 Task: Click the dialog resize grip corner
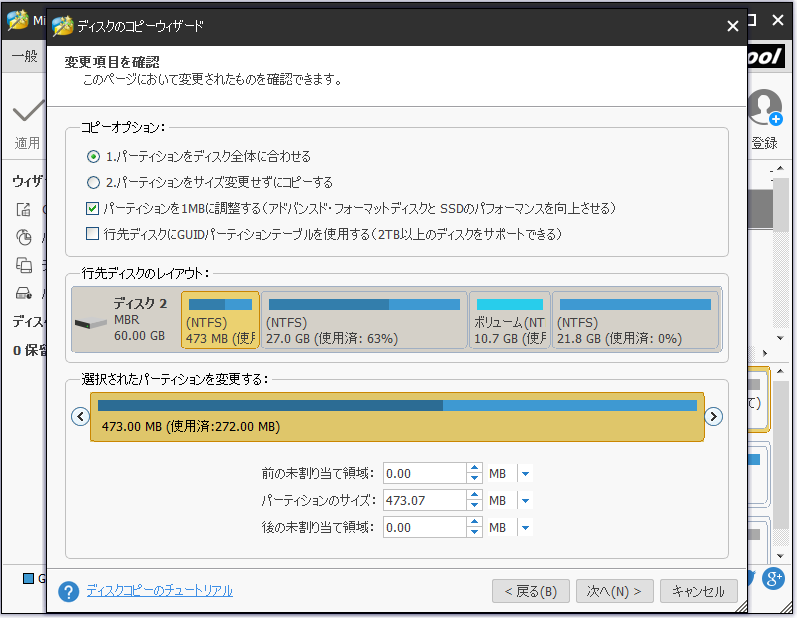[742, 606]
